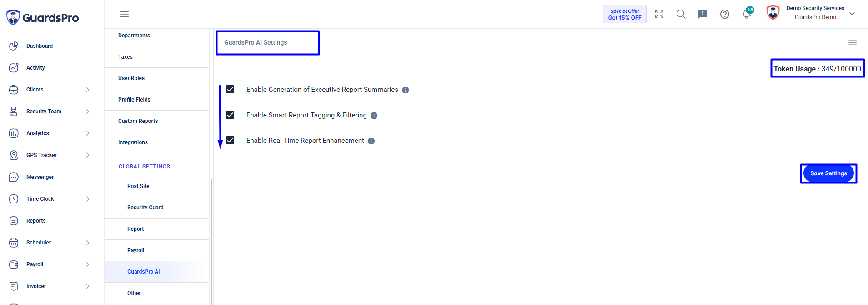Click the Reports label in sidebar
Screen dimensions: 868x305
36,221
